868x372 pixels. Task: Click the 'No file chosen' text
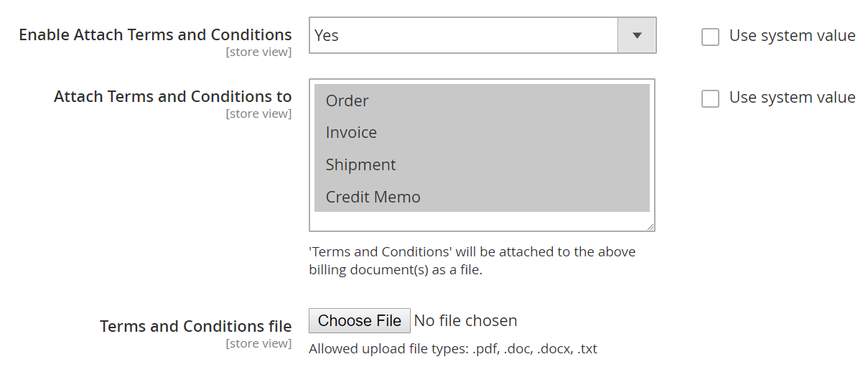pyautogui.click(x=466, y=320)
